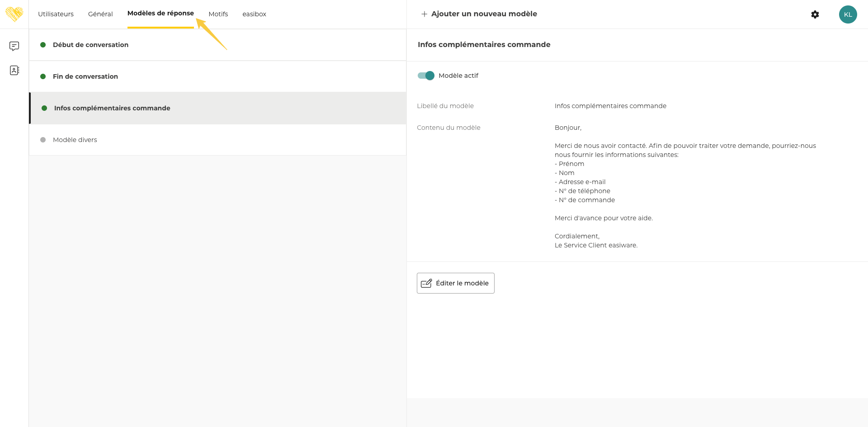868x427 pixels.
Task: Open the contacts address book icon
Action: coord(14,70)
